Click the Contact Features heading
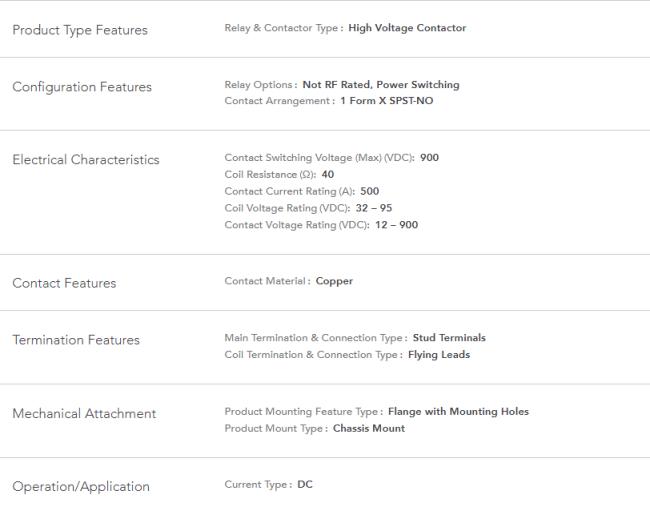 (x=64, y=283)
